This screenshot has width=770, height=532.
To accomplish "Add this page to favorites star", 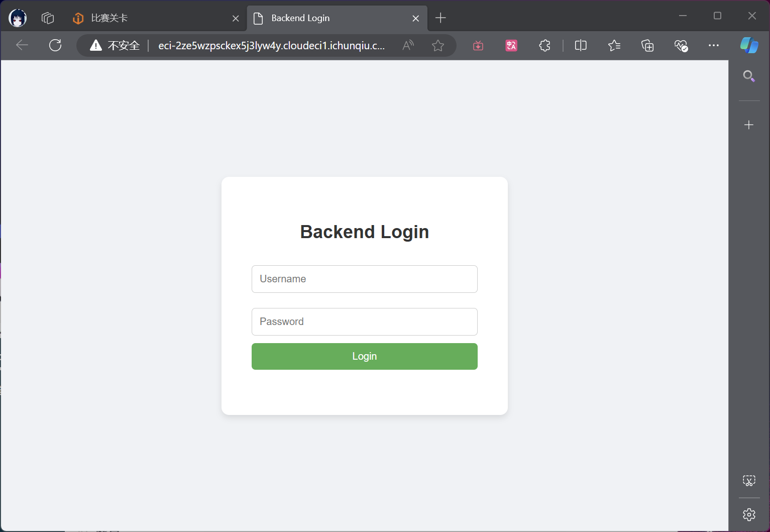I will pyautogui.click(x=438, y=46).
